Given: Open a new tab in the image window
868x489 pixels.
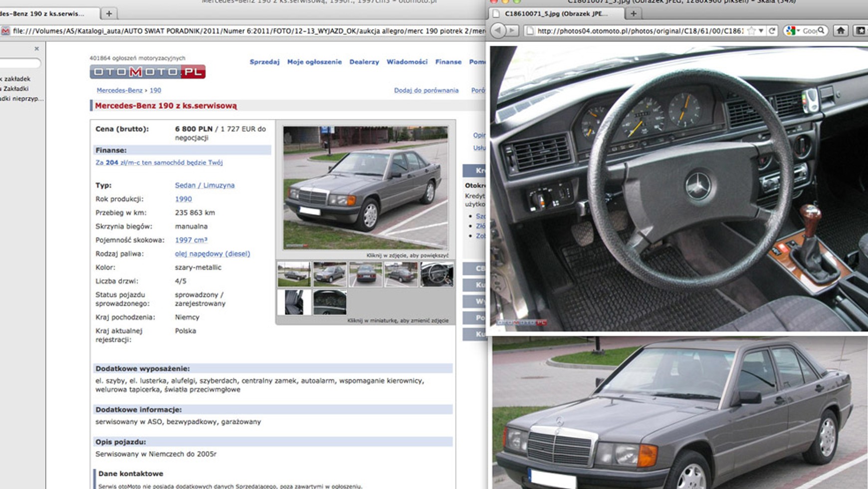Looking at the screenshot, I should [633, 13].
